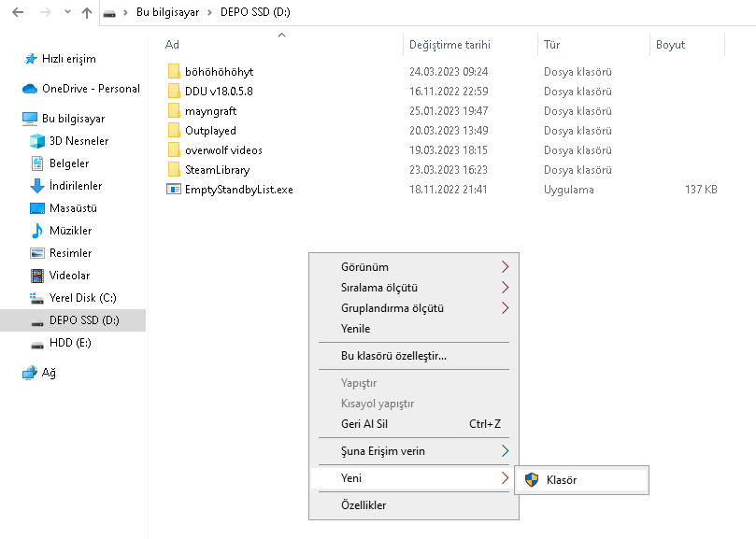This screenshot has height=539, width=756.
Task: Click Bu bilgisayar in the address breadcrumb
Action: click(x=167, y=14)
